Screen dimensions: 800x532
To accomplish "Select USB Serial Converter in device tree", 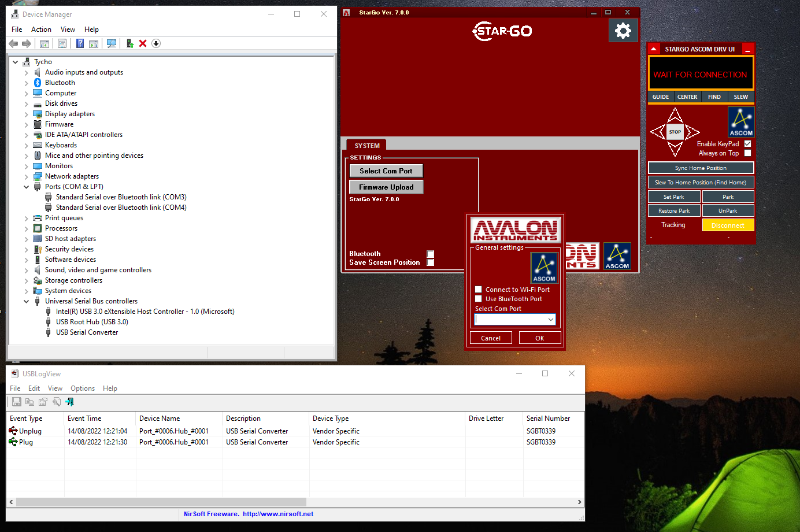I will pyautogui.click(x=87, y=333).
